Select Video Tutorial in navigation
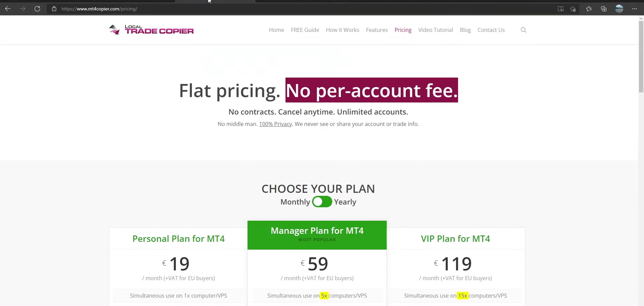The height and width of the screenshot is (306, 644). tap(435, 30)
